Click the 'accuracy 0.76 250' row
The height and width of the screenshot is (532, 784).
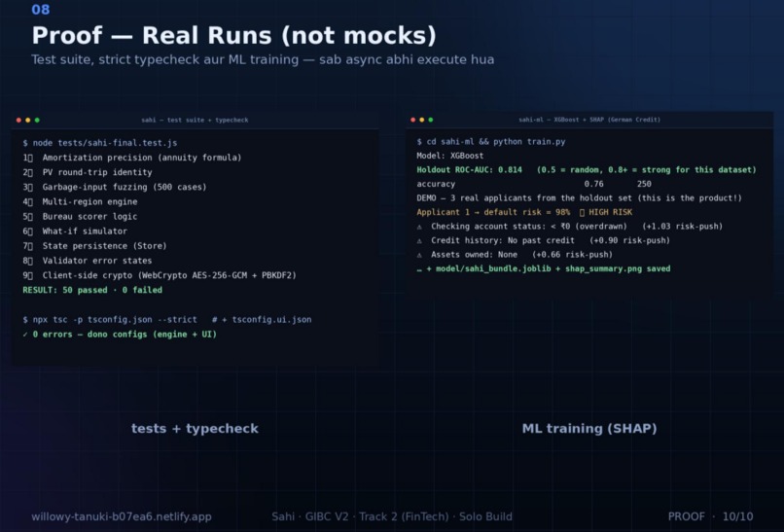[x=533, y=184]
